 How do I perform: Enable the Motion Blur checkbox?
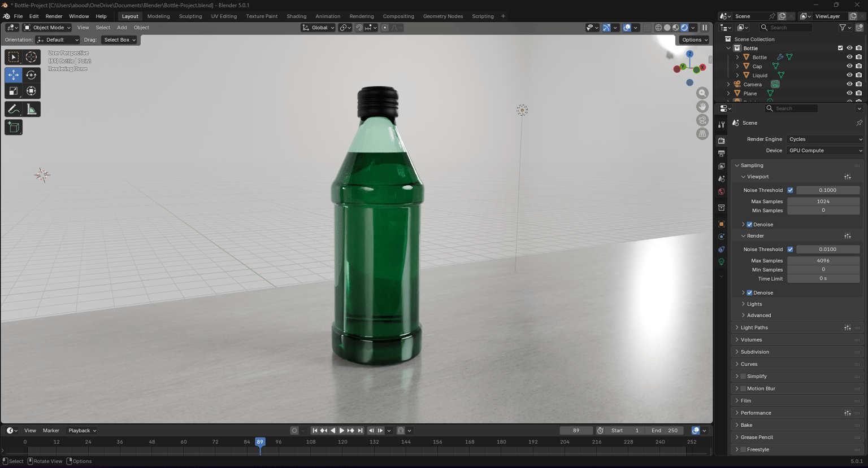743,389
